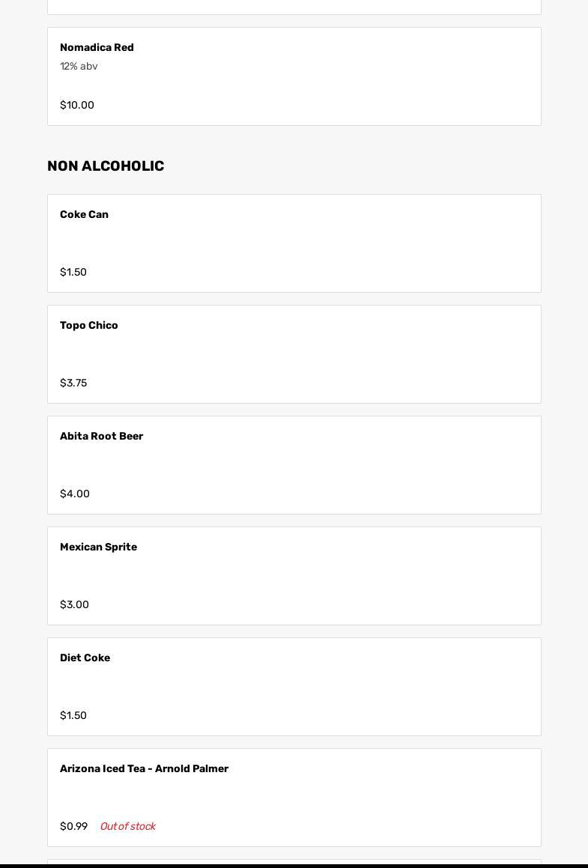The width and height of the screenshot is (588, 868).
Task: Click the partial card above Nomadica Red
Action: coord(294,7)
